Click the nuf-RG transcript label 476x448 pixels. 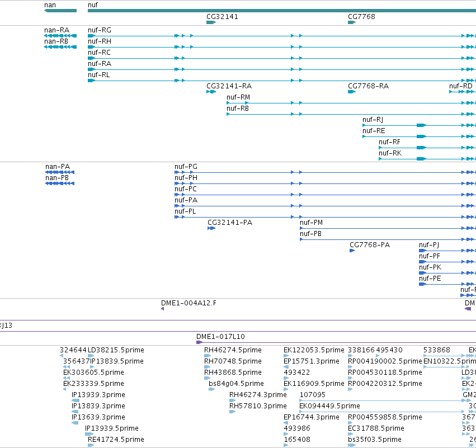(x=100, y=30)
